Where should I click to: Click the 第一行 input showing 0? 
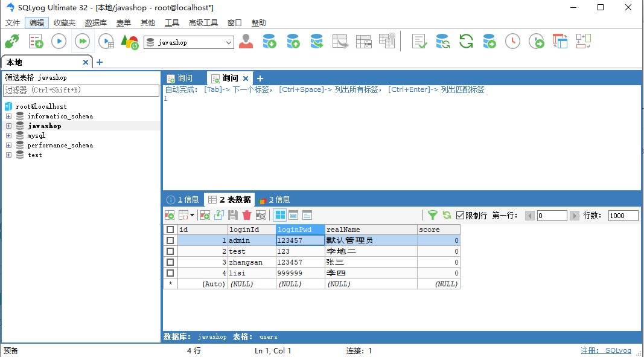552,215
